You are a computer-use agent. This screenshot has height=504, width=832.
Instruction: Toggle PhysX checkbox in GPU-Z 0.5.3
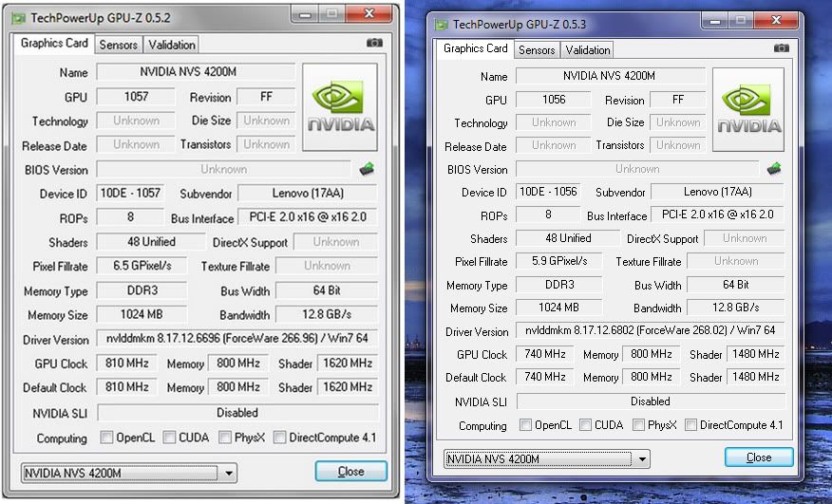(639, 424)
